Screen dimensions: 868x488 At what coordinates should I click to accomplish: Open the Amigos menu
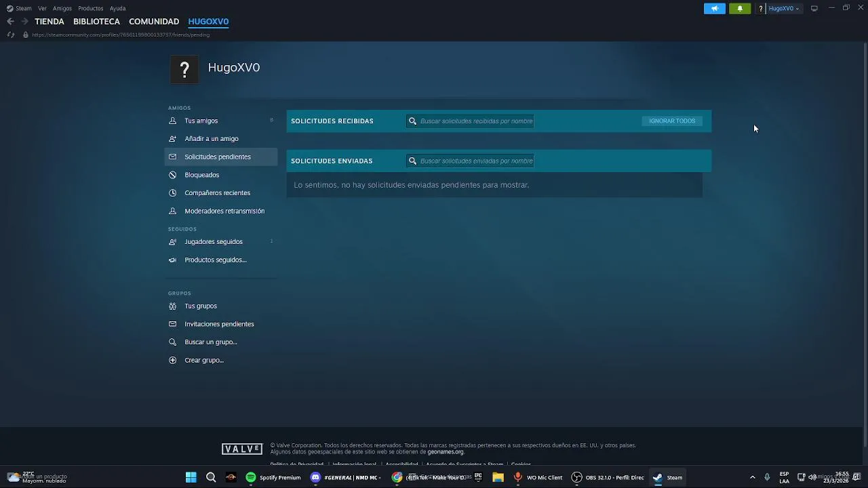62,8
